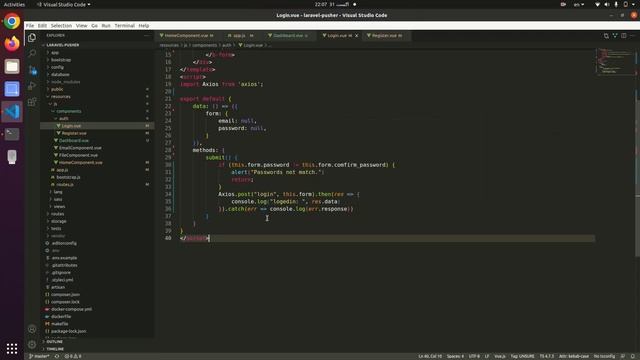
Task: Click Visual Studio Code dock icon
Action: coord(12,111)
